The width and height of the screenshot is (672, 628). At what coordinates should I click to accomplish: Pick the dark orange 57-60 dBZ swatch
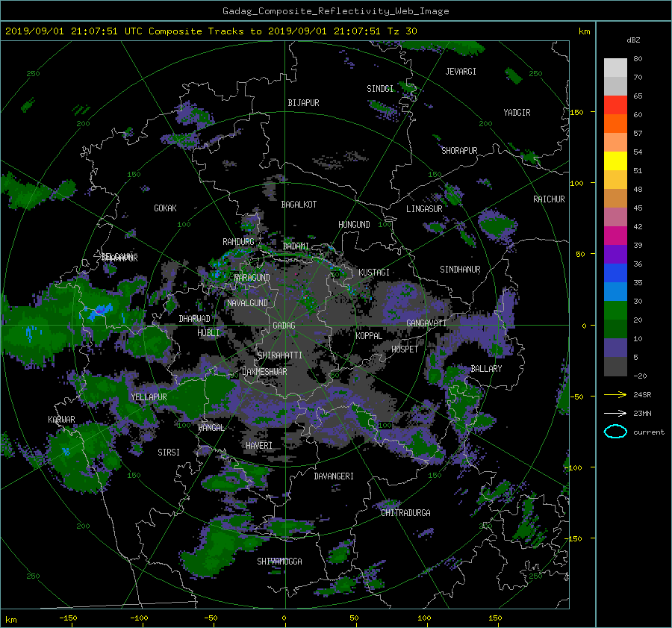pyautogui.click(x=615, y=123)
